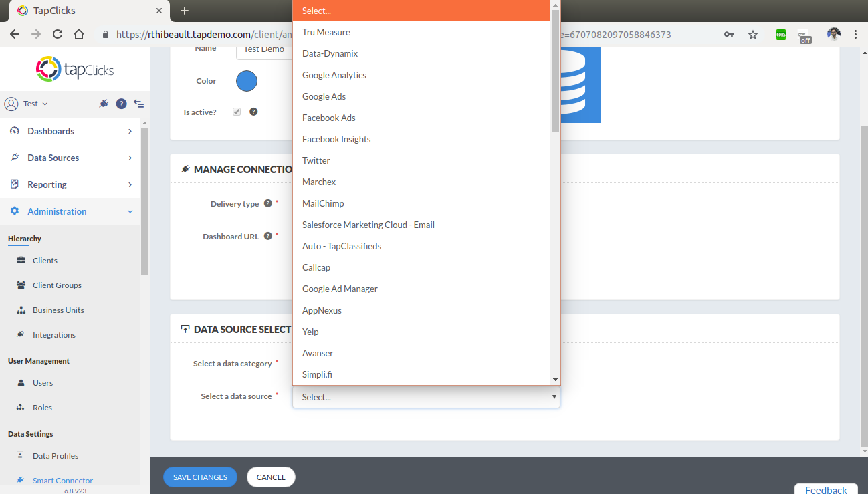Click the browser back arrow
Image resolution: width=868 pixels, height=494 pixels.
point(15,35)
